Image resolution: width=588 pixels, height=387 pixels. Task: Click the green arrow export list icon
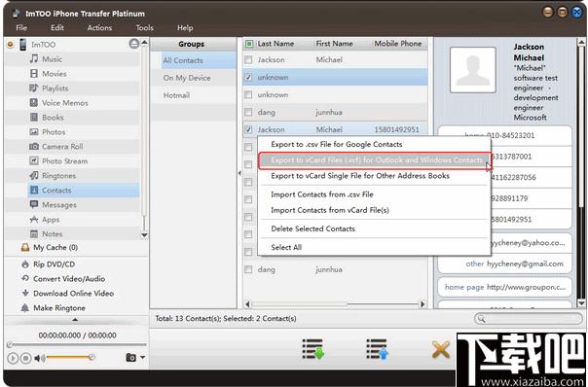pyautogui.click(x=312, y=349)
